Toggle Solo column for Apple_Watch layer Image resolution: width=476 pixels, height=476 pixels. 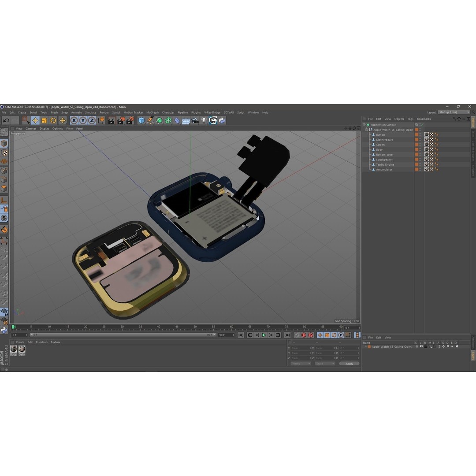click(417, 346)
